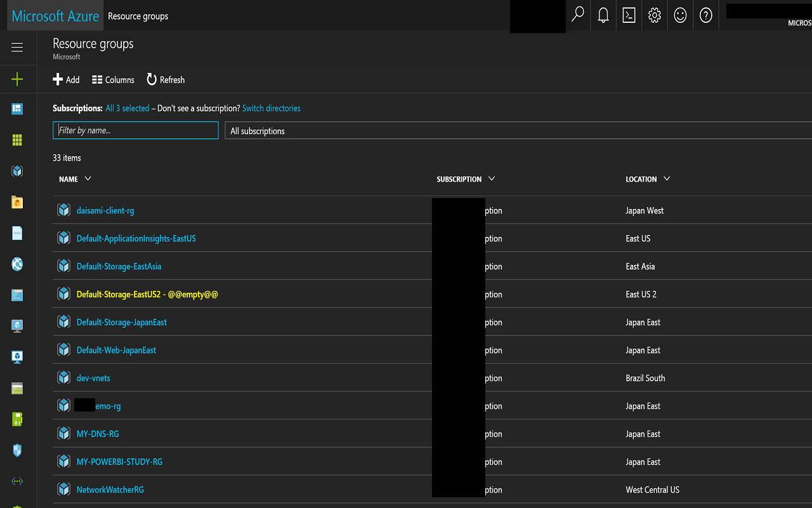This screenshot has height=508, width=812.
Task: Open the Dashboard icon in the sidebar
Action: tap(17, 109)
